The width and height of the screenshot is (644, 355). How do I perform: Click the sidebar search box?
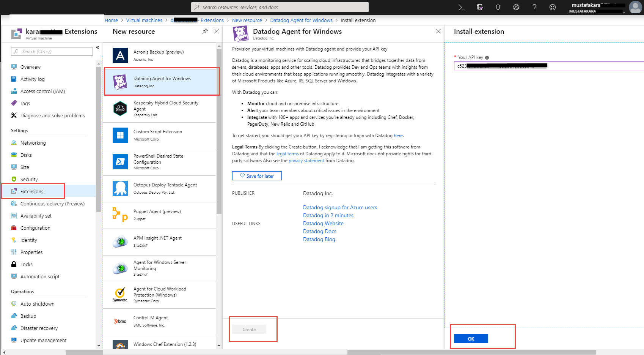52,51
